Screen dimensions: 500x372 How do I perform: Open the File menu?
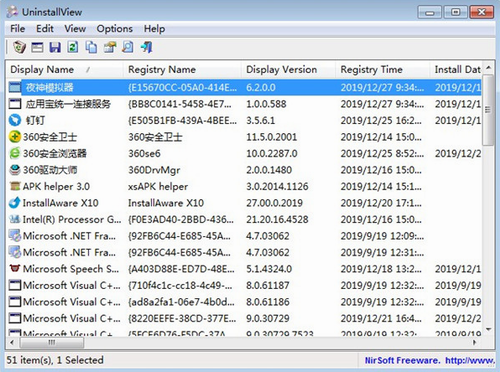18,29
